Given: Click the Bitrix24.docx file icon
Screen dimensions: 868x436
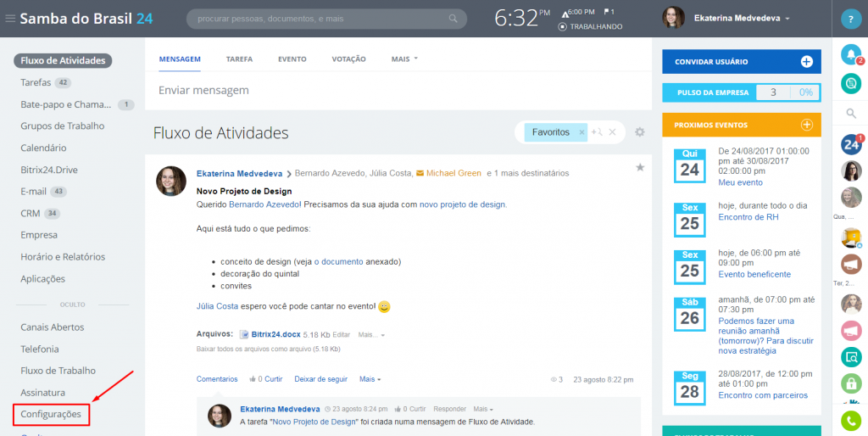Looking at the screenshot, I should 243,334.
